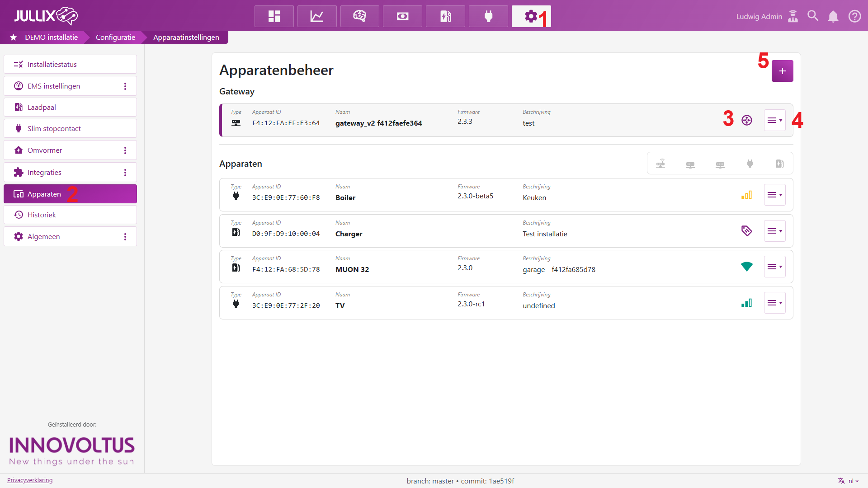Click the gateway network status icon

[x=747, y=120]
